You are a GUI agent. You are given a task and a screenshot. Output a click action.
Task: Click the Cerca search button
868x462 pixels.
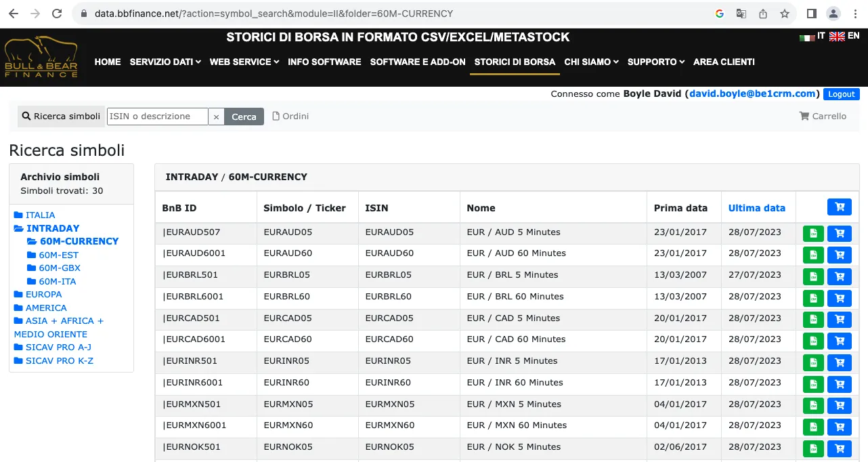pos(244,117)
